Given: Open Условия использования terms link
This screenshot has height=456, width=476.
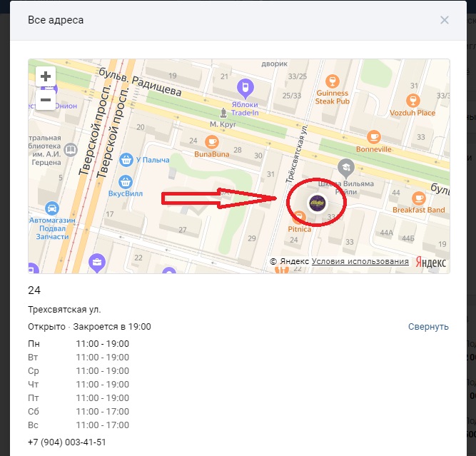Looking at the screenshot, I should click(360, 262).
